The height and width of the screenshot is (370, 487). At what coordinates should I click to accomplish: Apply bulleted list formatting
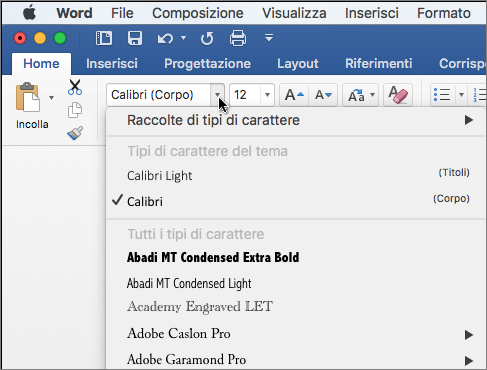[442, 95]
